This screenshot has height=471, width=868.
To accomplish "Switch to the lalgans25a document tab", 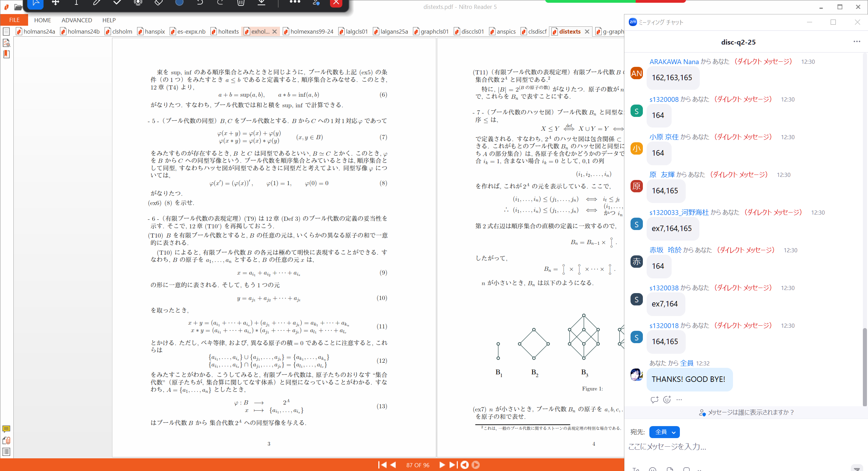I will [x=391, y=32].
